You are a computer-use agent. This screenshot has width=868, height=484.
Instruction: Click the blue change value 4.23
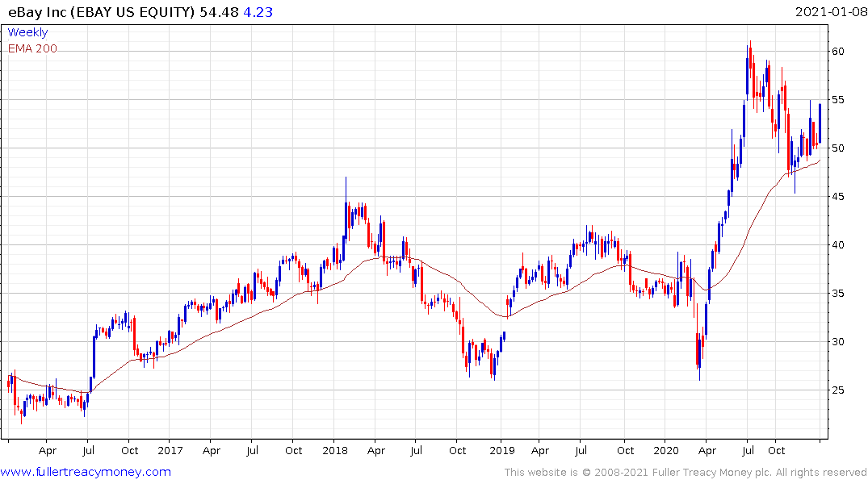[258, 12]
